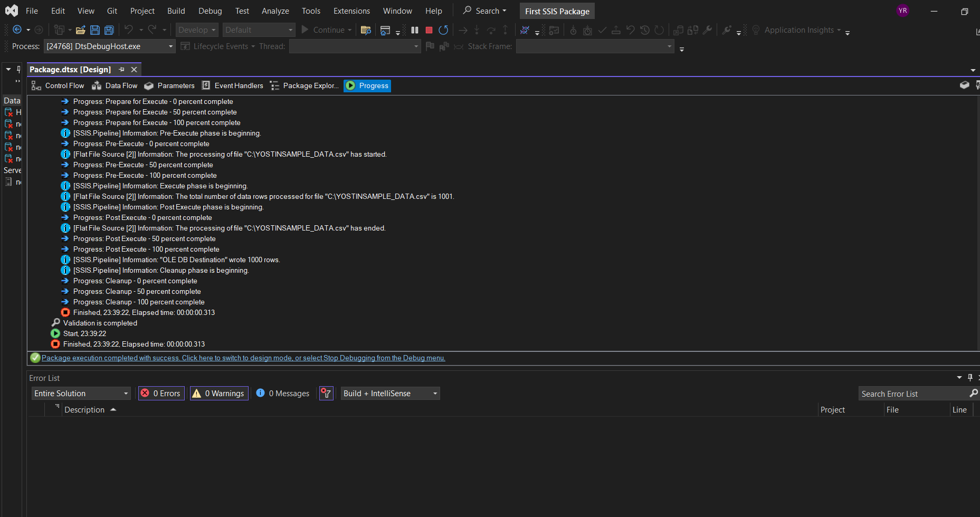Open the Error List window options arrow

(x=959, y=378)
